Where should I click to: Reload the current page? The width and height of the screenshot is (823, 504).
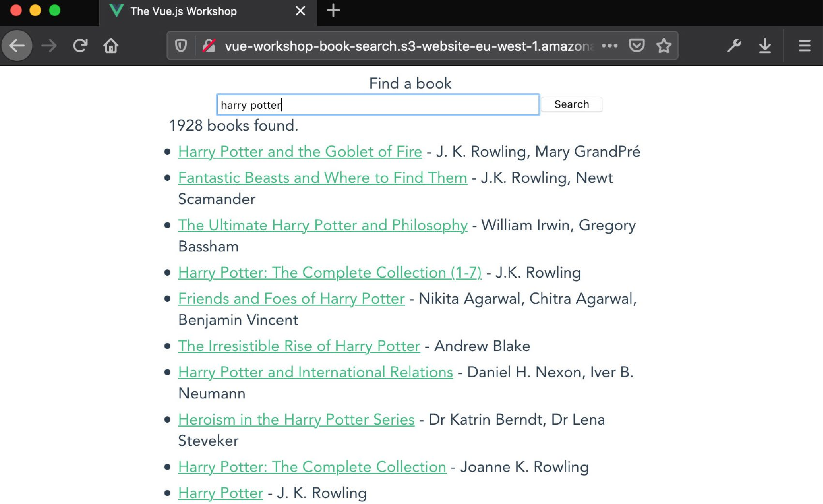[80, 46]
